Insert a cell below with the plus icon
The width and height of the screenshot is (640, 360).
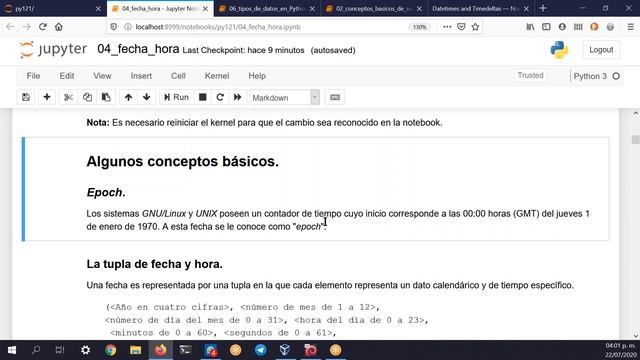pyautogui.click(x=47, y=97)
